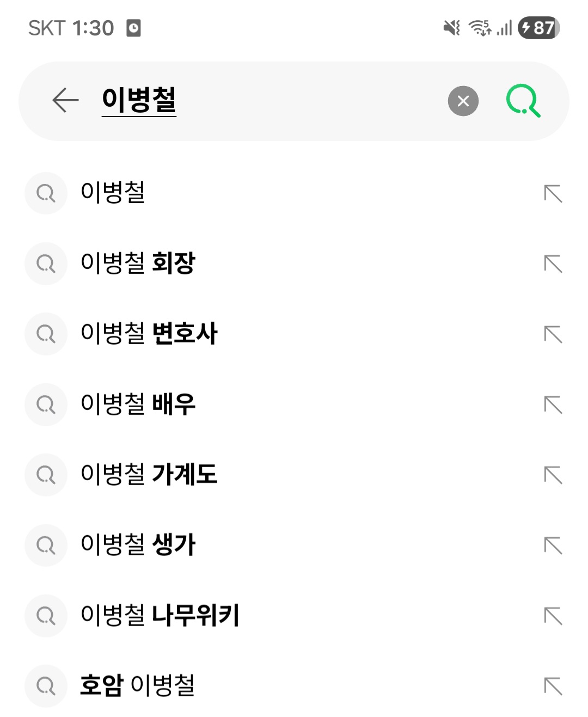Pick the 이병철 가계도 suggestion
This screenshot has width=588, height=717.
[x=149, y=474]
